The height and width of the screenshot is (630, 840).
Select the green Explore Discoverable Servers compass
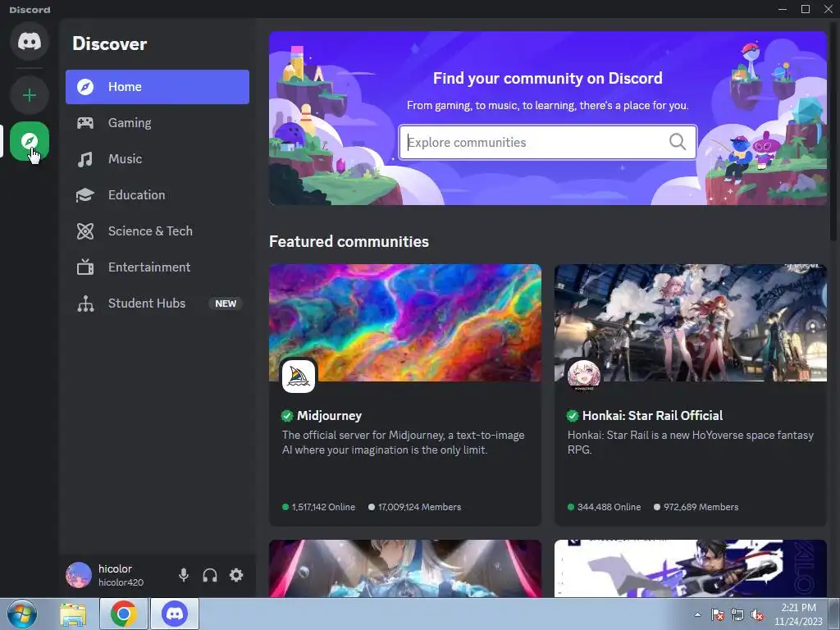pos(30,141)
